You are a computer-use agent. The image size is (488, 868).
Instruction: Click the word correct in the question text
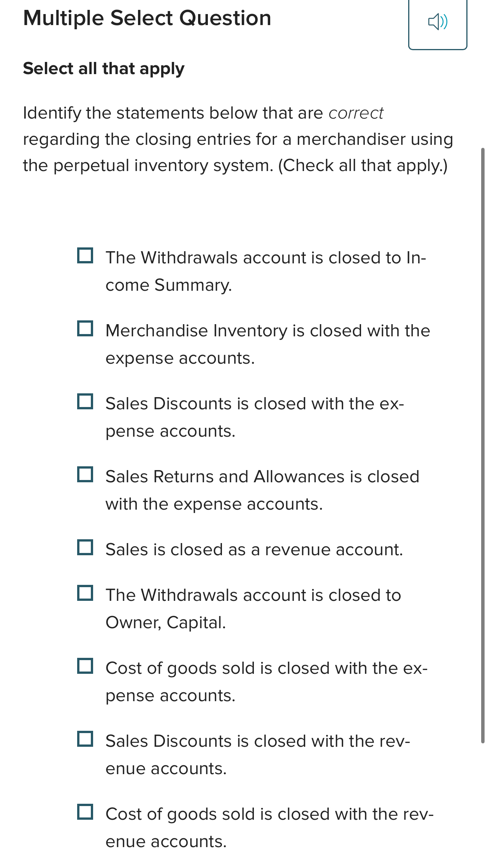[x=356, y=112]
